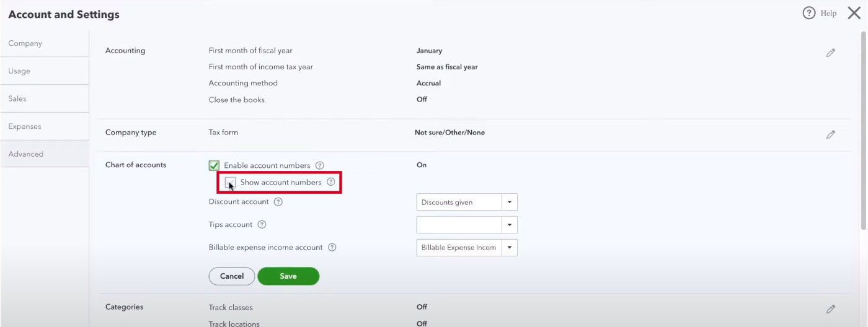Open the empty Tips account dropdown
The width and height of the screenshot is (868, 327).
(x=467, y=225)
